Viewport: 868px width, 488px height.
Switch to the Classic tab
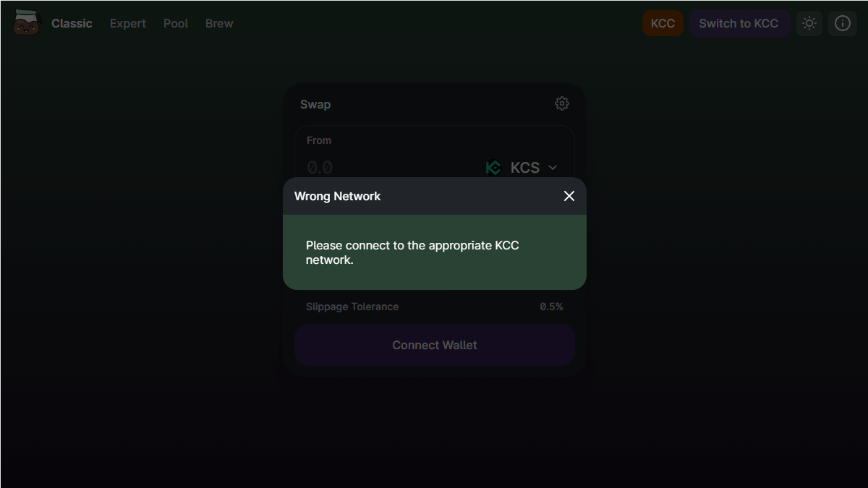72,23
